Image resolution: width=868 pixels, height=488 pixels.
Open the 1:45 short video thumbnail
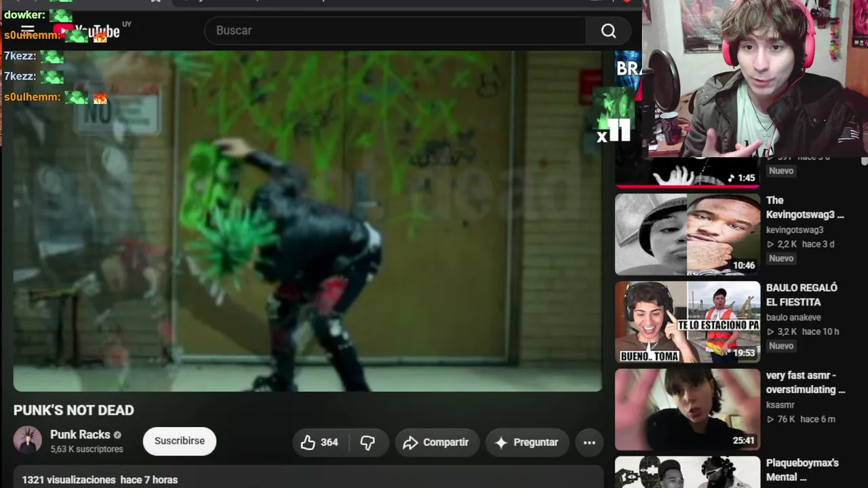pos(688,174)
